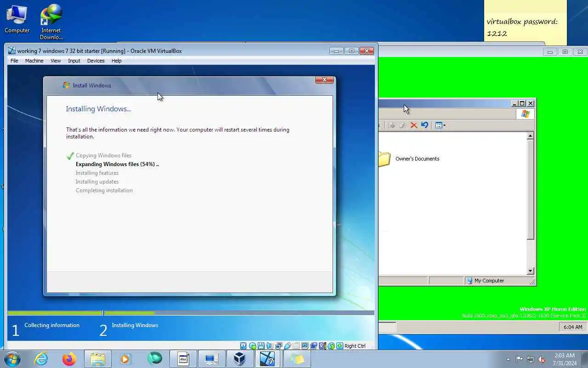Switch to the VirtualBox Manager taskbar button
This screenshot has width=588, height=368.
point(239,358)
